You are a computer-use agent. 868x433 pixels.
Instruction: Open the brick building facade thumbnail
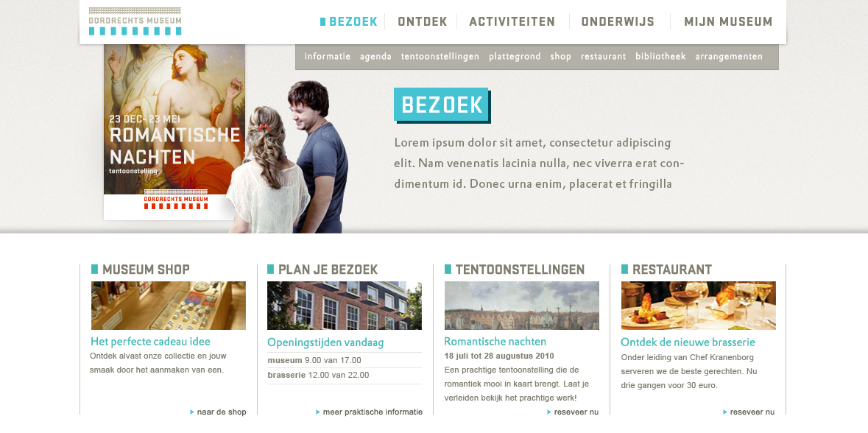[345, 306]
